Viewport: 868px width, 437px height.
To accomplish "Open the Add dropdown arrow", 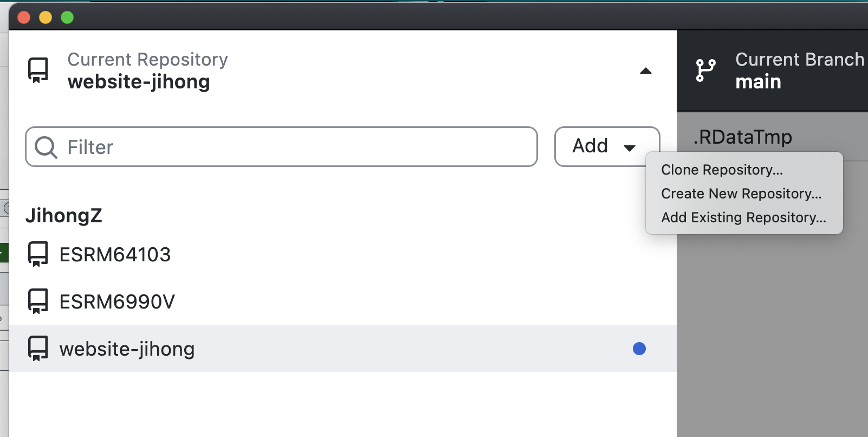I will click(629, 148).
